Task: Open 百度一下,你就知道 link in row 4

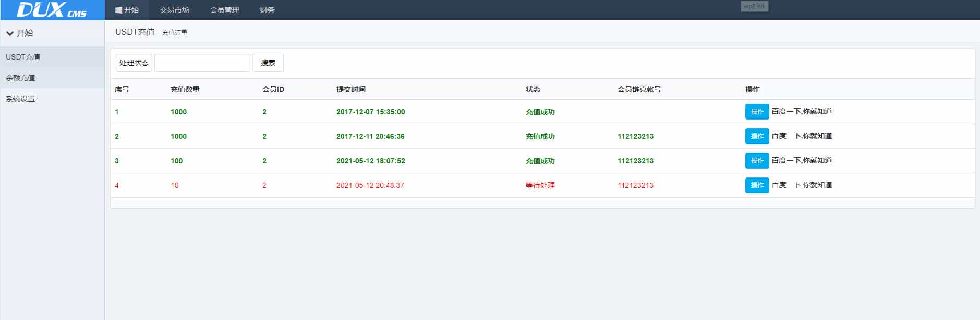Action: pyautogui.click(x=802, y=185)
